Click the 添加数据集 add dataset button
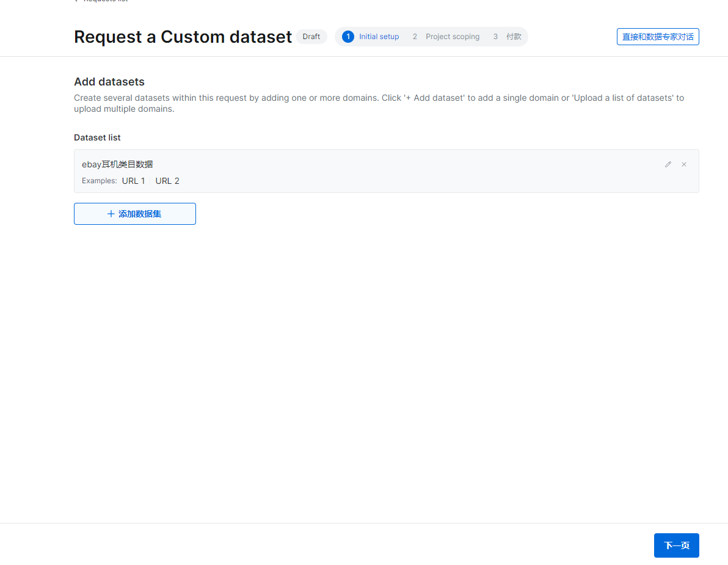This screenshot has width=728, height=565. click(134, 214)
